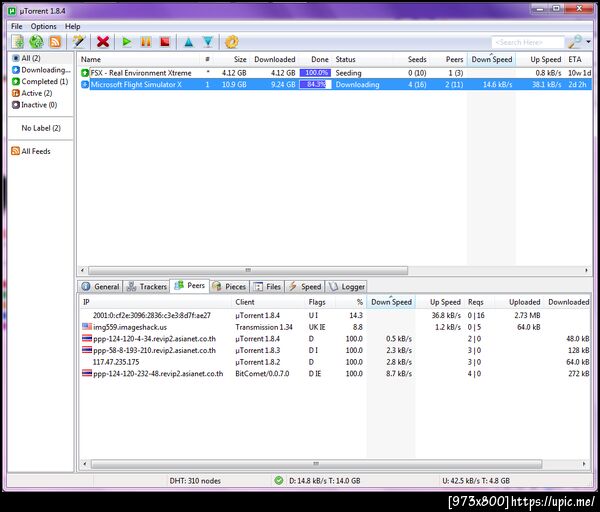This screenshot has height=512, width=600.
Task: Click the 84.3% progress bar
Action: [x=315, y=84]
